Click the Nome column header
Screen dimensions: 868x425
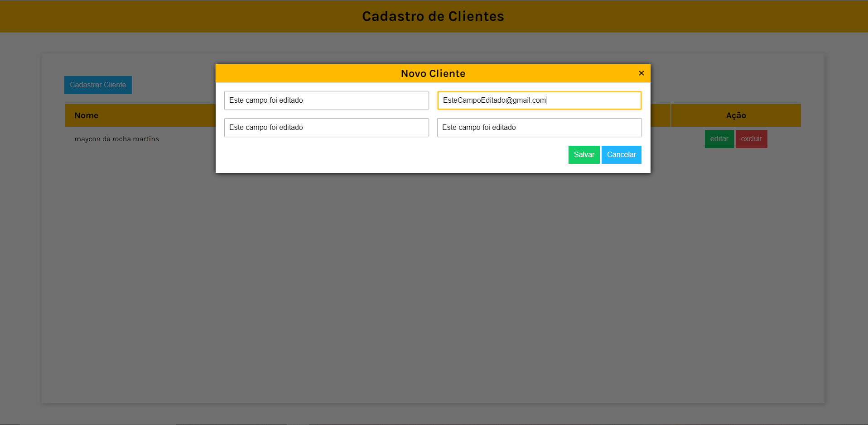pos(87,115)
